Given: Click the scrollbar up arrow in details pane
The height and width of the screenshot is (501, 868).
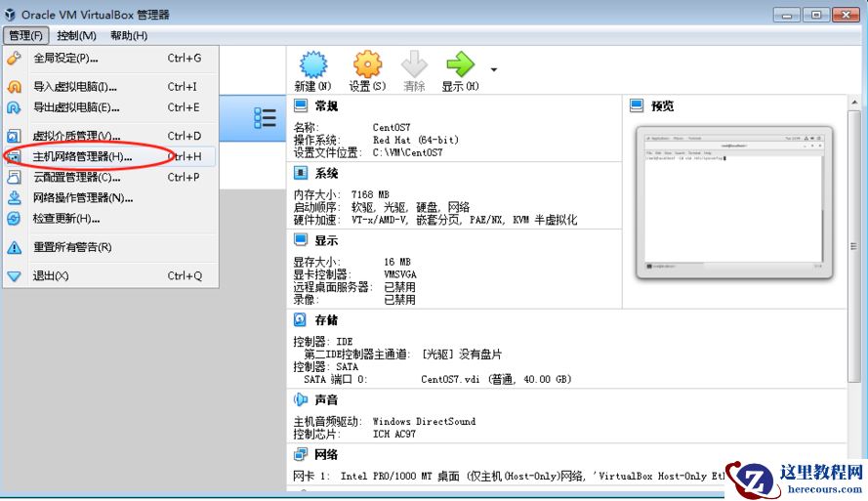Looking at the screenshot, I should (853, 103).
